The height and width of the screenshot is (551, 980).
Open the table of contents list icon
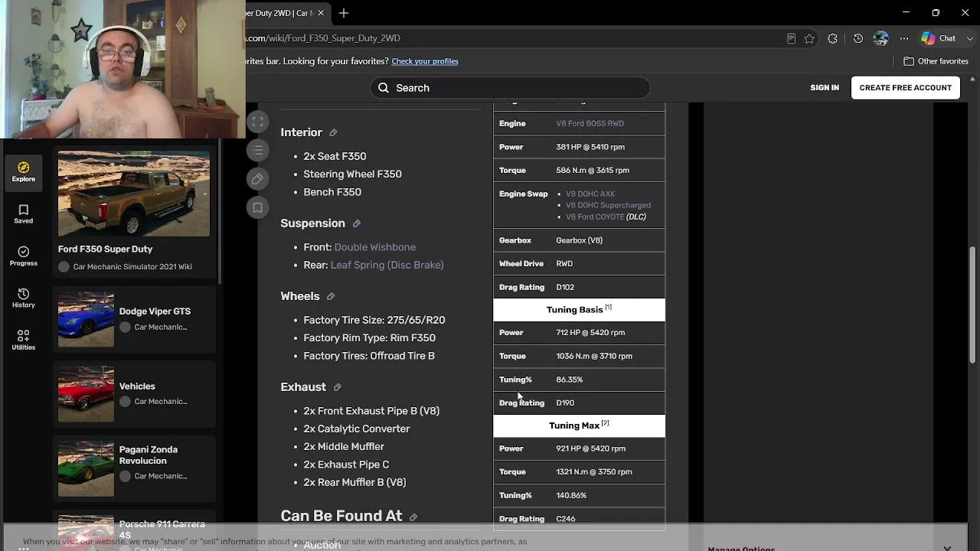[x=258, y=150]
